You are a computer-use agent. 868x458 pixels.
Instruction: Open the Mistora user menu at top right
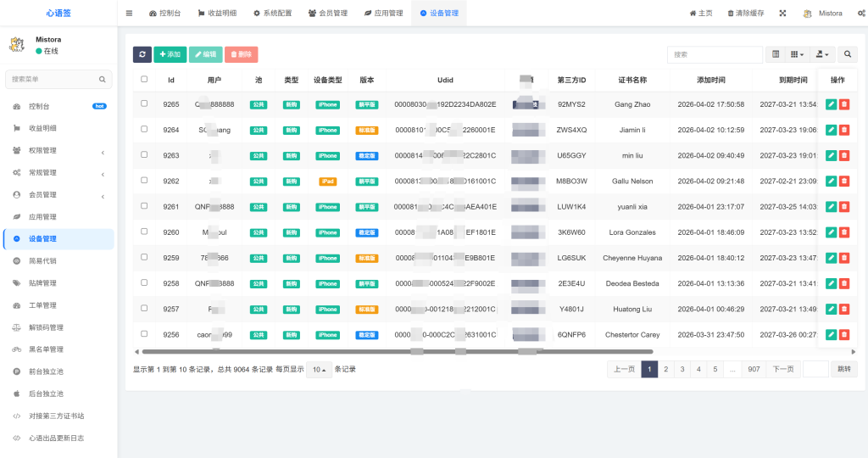(823, 14)
